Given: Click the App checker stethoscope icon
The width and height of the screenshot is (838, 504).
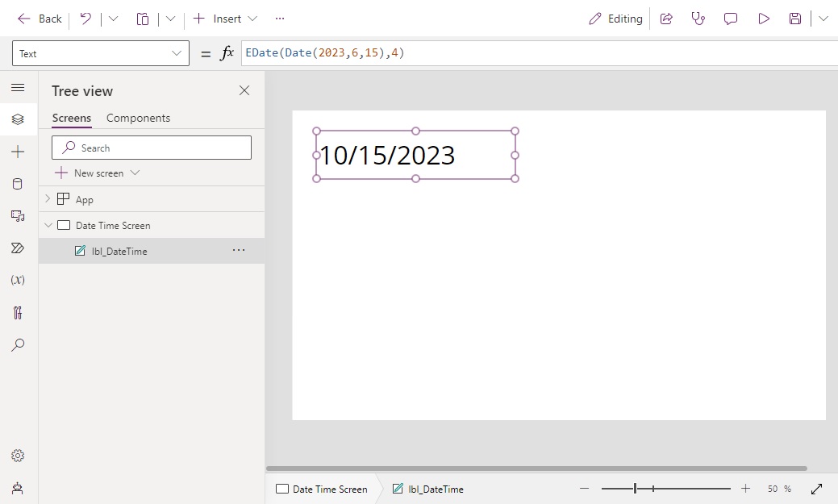Looking at the screenshot, I should point(698,19).
